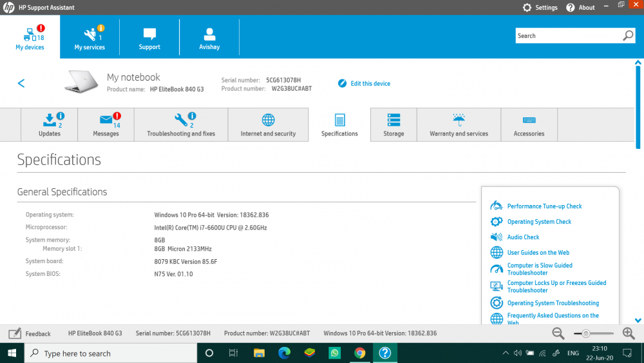The height and width of the screenshot is (363, 644).
Task: Click the back arrow beside My notebook
Action: click(21, 83)
